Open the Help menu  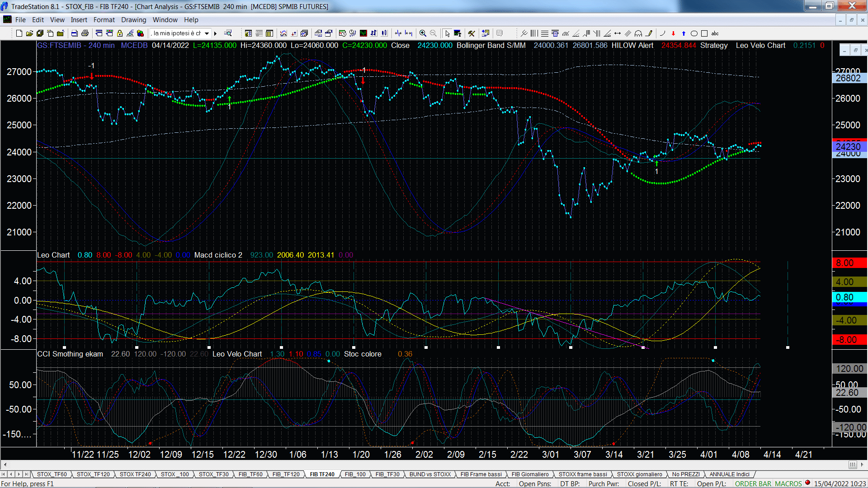pos(191,19)
